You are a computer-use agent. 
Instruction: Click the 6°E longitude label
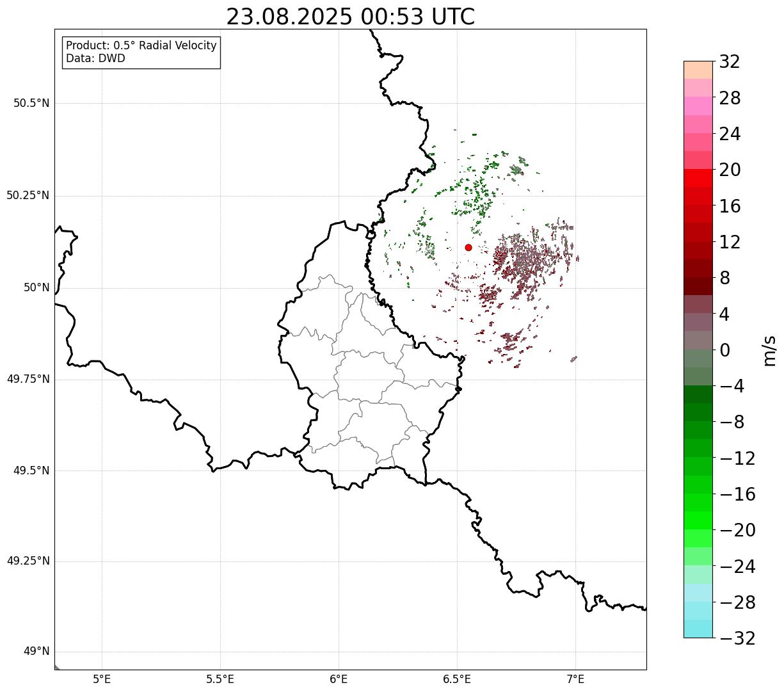pos(339,679)
